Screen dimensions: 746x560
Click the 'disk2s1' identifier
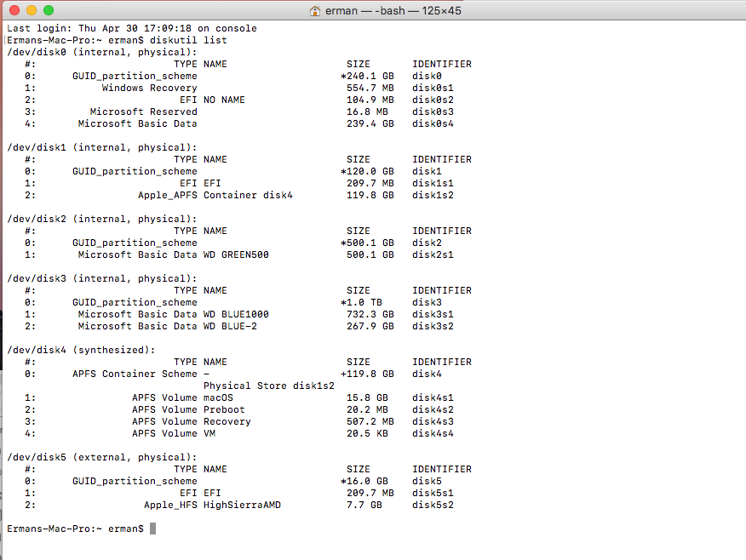tap(433, 254)
